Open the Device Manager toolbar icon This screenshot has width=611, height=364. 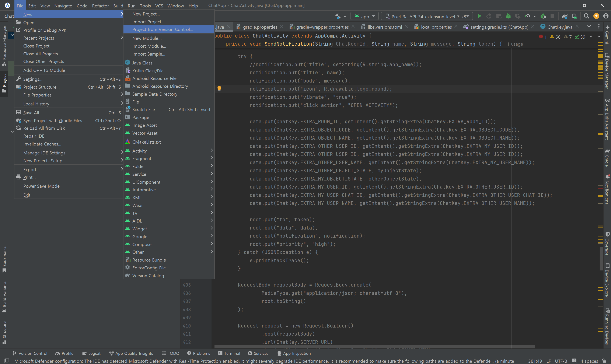[x=575, y=16]
